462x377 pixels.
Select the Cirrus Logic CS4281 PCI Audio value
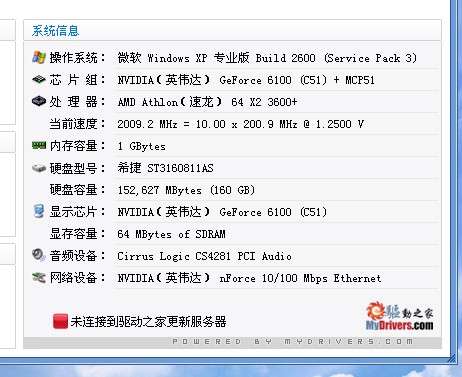tap(204, 256)
